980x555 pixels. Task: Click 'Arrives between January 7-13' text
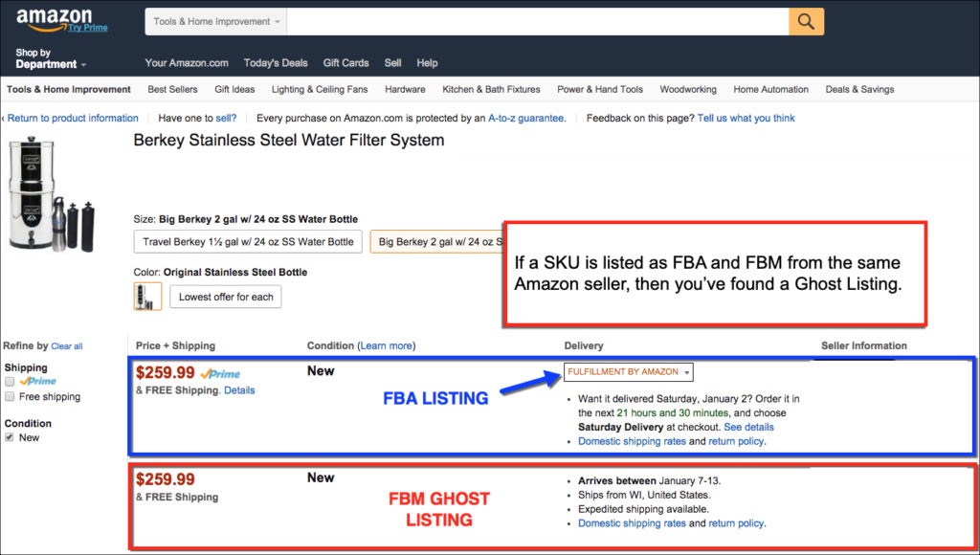click(x=649, y=480)
